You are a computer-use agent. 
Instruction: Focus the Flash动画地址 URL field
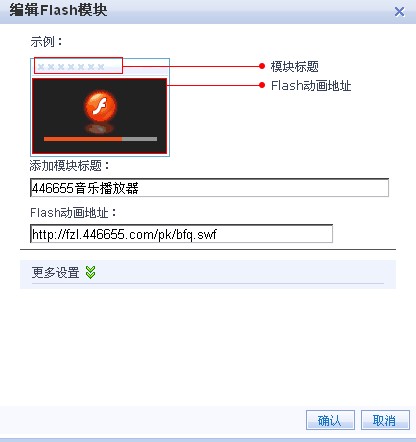click(x=181, y=234)
